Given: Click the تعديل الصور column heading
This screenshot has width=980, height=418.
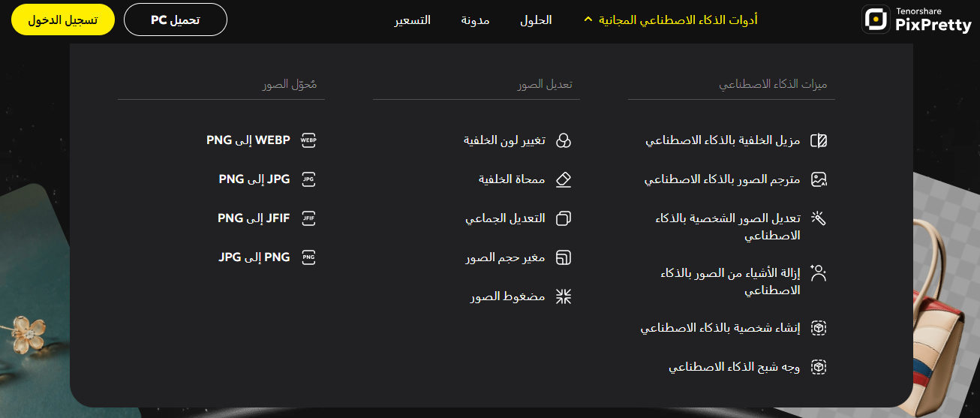Looking at the screenshot, I should 545,85.
